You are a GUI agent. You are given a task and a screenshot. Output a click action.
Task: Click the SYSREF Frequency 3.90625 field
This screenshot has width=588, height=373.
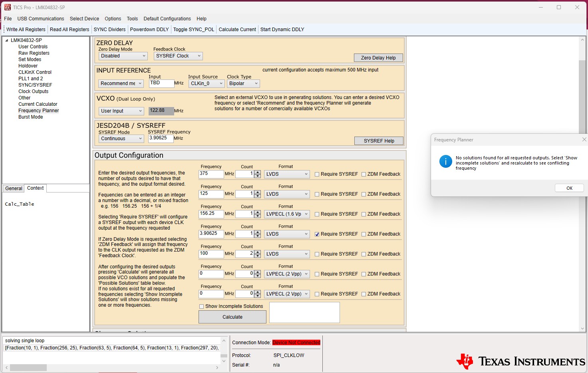[161, 138]
